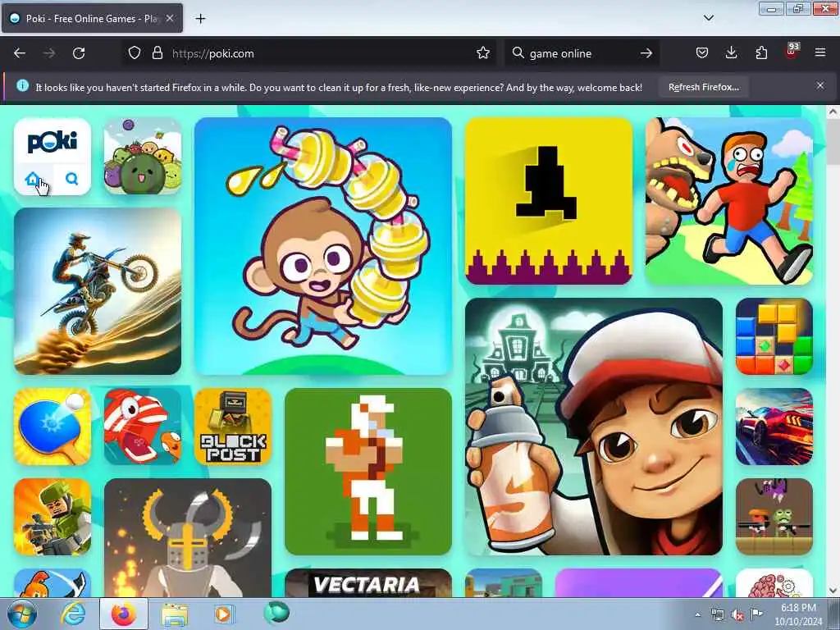Expand the list all tabs chevron
Screen dimensions: 840x630
pyautogui.click(x=708, y=18)
